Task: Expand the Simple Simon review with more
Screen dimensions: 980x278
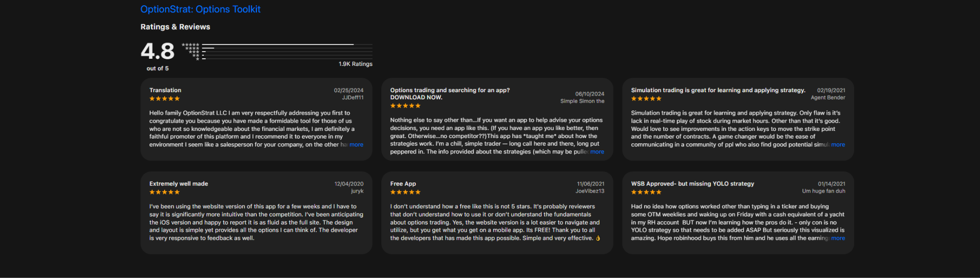Action: tap(597, 152)
